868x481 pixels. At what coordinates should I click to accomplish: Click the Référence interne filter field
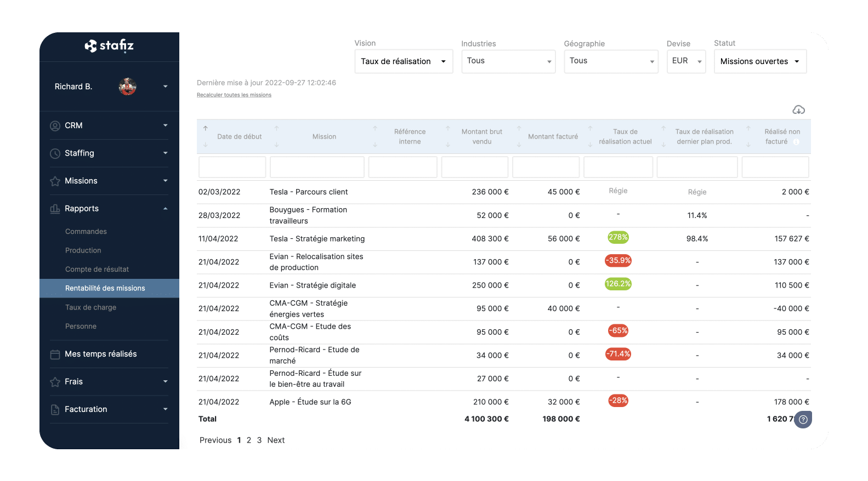(403, 167)
